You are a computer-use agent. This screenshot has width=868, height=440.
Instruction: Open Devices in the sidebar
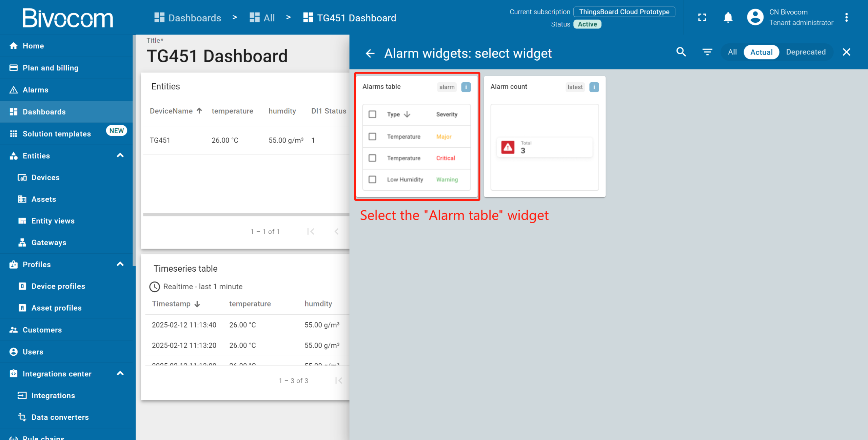coord(45,177)
